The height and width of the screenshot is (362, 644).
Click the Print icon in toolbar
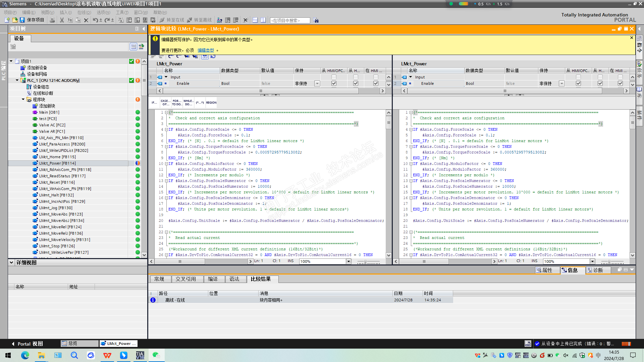[52, 20]
